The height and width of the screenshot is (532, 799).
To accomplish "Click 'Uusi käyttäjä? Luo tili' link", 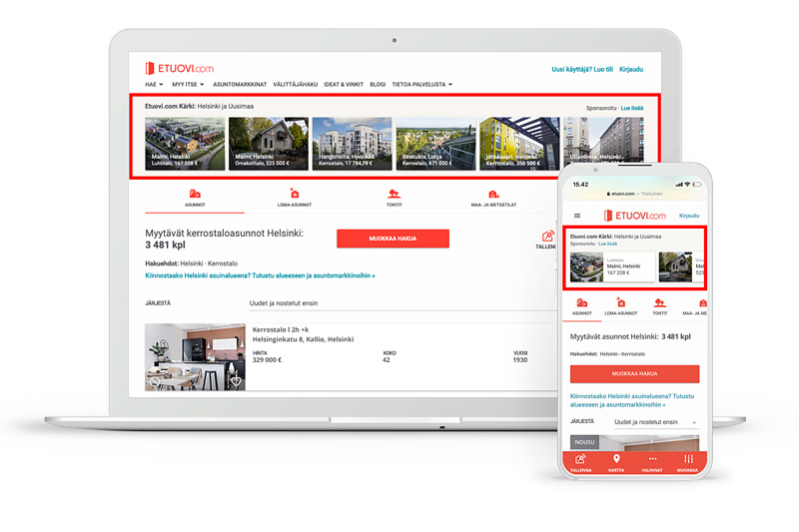I will (582, 69).
